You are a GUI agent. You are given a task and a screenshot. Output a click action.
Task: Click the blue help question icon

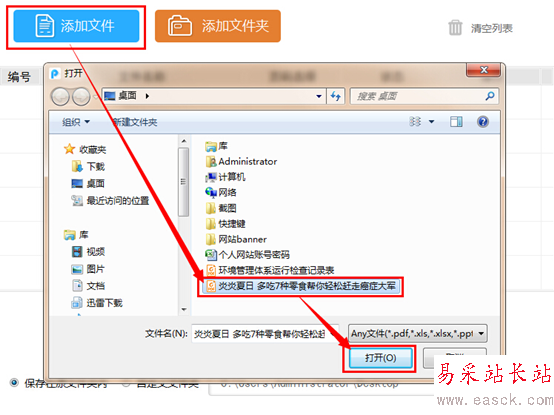(x=483, y=122)
